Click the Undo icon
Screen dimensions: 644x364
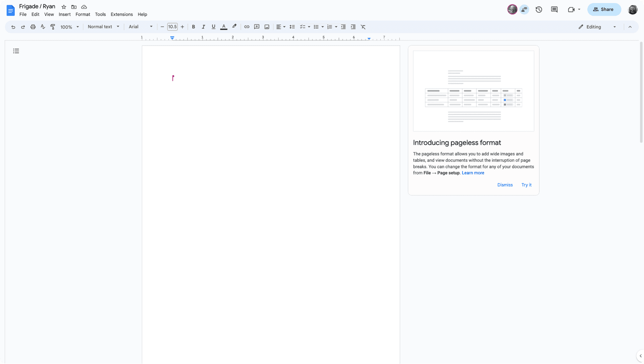coord(13,27)
